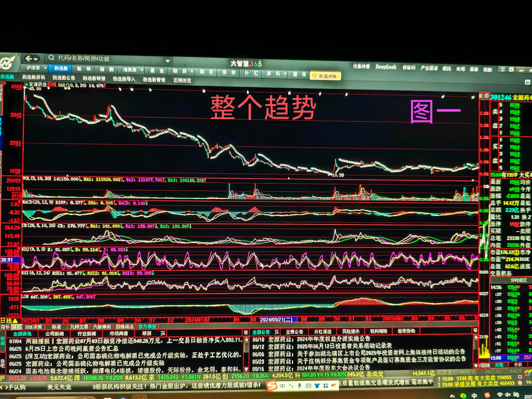Image resolution: width=532 pixels, height=399 pixels.
Task: Click 存为模板 to save template
Action: click(147, 326)
